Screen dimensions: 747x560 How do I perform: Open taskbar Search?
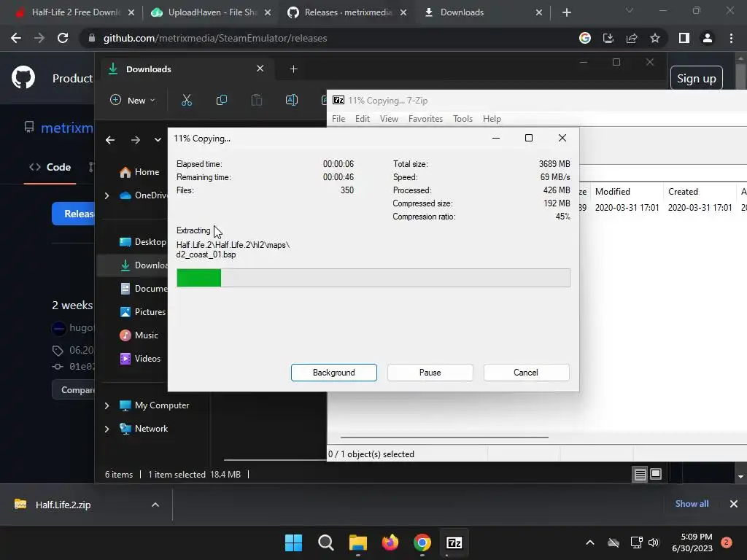coord(326,542)
